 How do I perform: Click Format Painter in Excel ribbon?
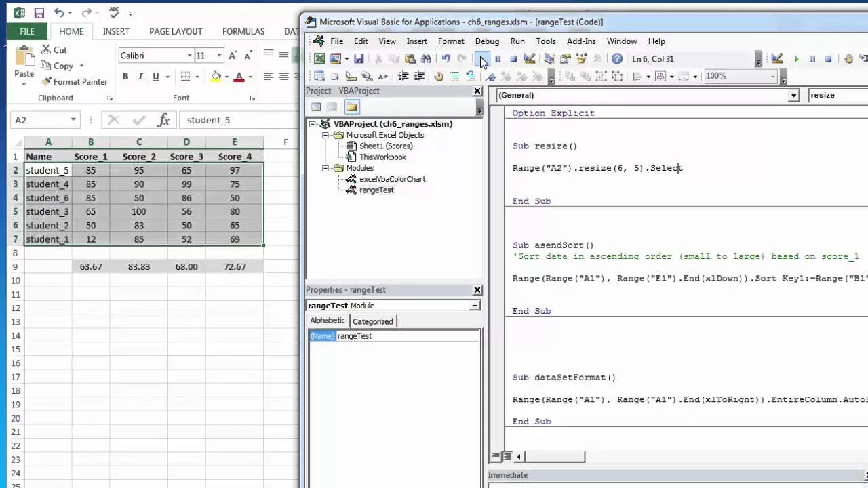(x=74, y=81)
